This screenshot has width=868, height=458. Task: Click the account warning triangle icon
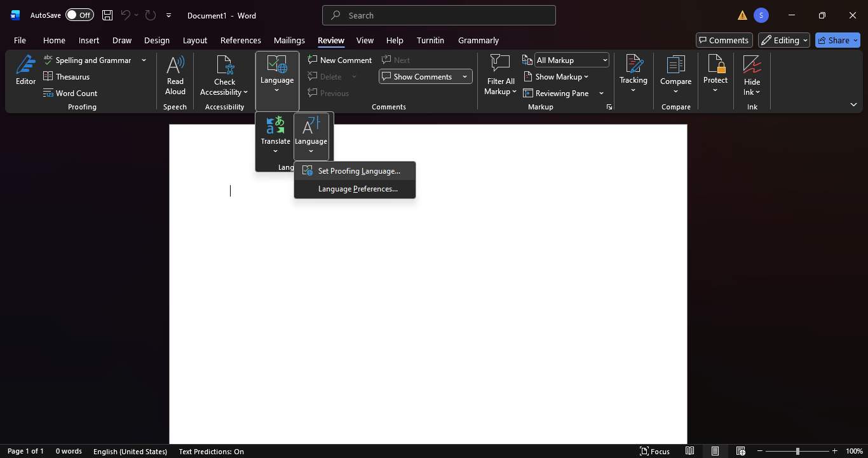742,15
